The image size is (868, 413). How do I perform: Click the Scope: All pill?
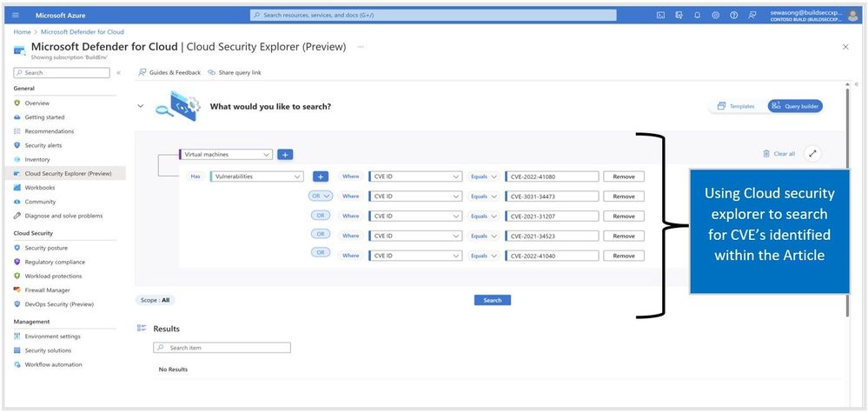(x=155, y=300)
